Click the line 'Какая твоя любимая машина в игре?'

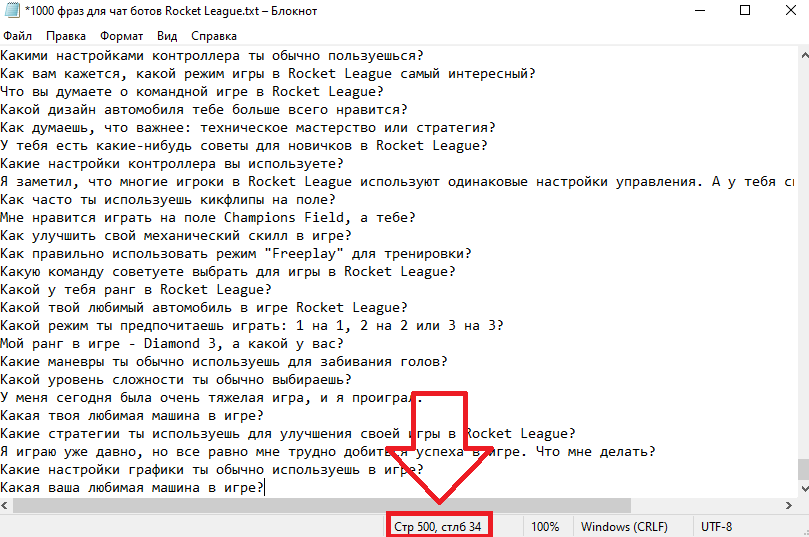tap(132, 416)
